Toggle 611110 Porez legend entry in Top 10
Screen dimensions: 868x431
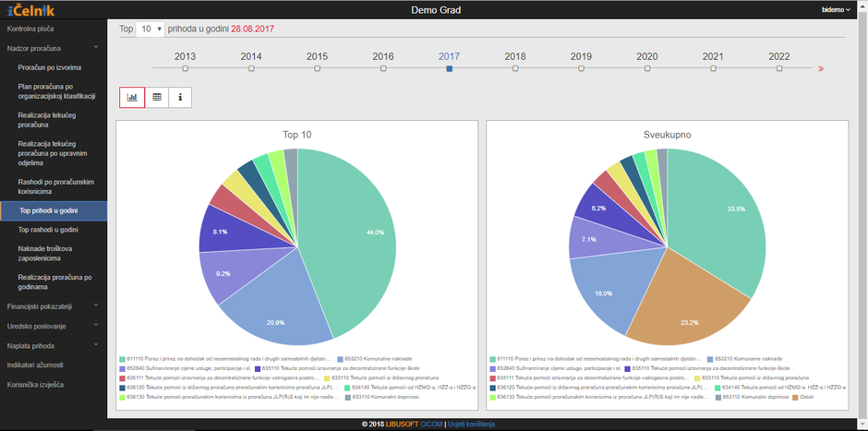[226, 358]
